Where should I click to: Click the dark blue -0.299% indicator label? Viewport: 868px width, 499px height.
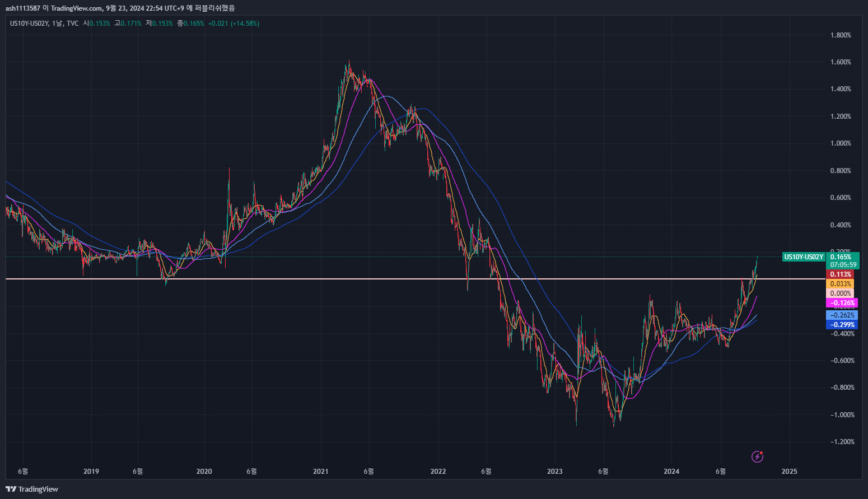[842, 325]
